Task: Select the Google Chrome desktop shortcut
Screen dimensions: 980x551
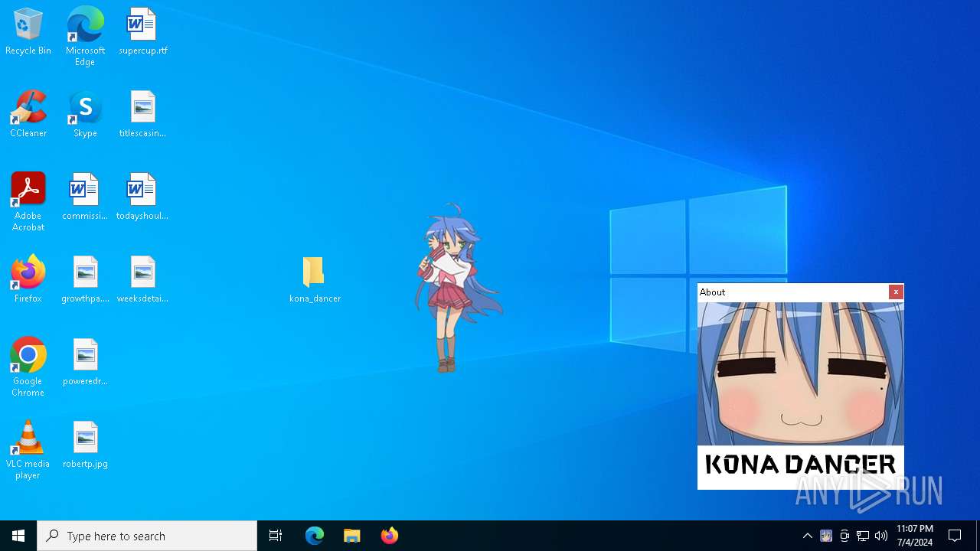Action: pos(28,367)
